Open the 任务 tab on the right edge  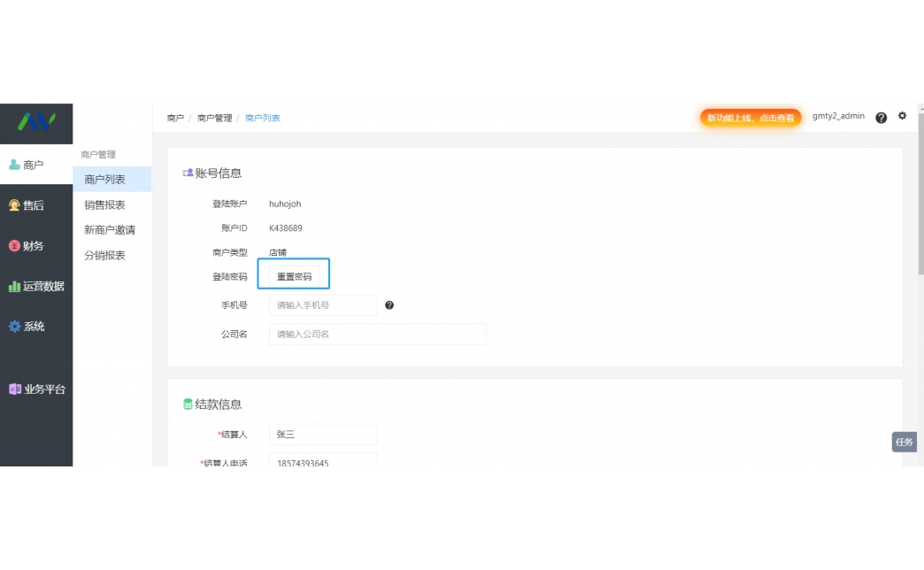904,441
